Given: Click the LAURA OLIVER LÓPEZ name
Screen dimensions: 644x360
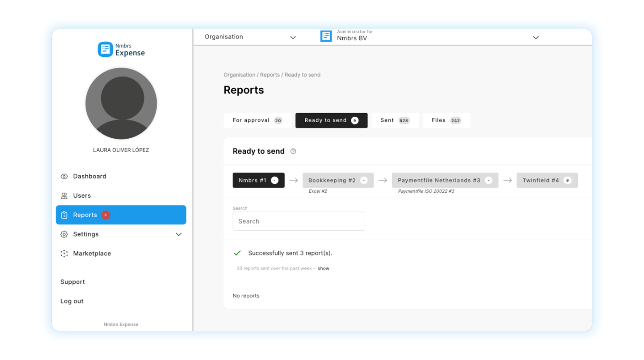Looking at the screenshot, I should [x=121, y=150].
